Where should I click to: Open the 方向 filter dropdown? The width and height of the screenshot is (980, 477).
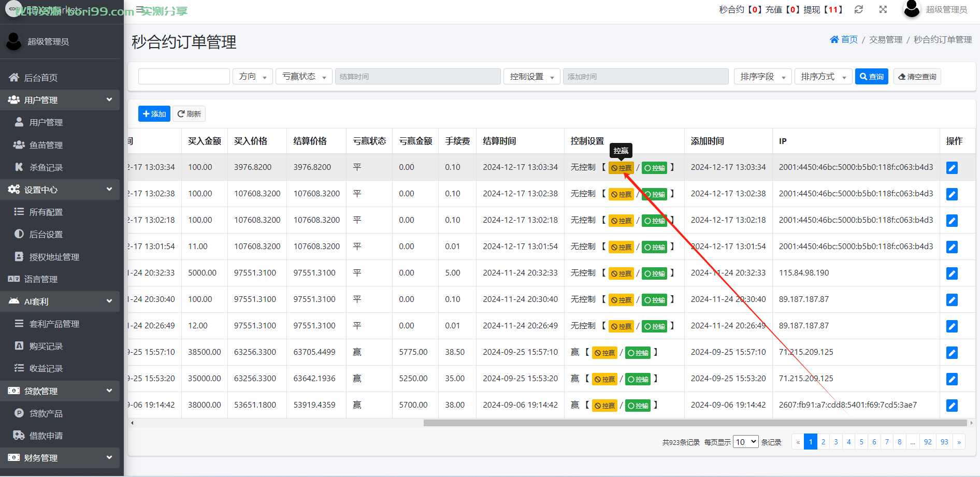pos(253,77)
